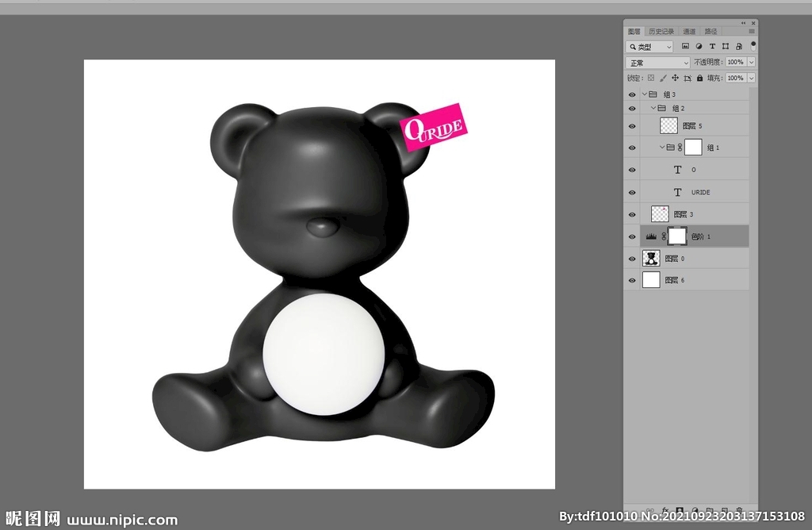
Task: Collapse the 组 3 layer group
Action: [645, 94]
